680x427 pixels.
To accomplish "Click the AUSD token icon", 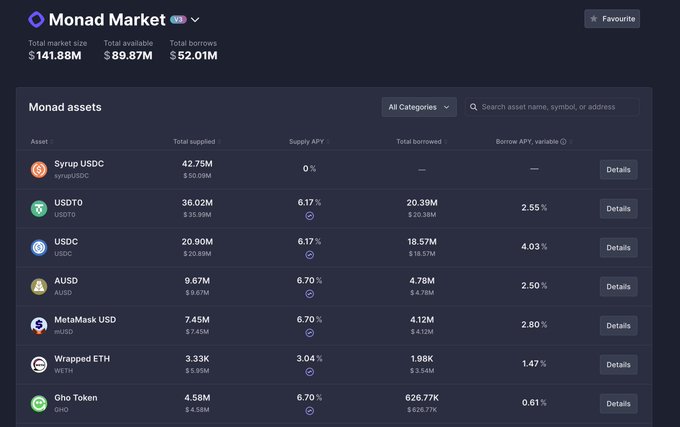I will point(39,287).
